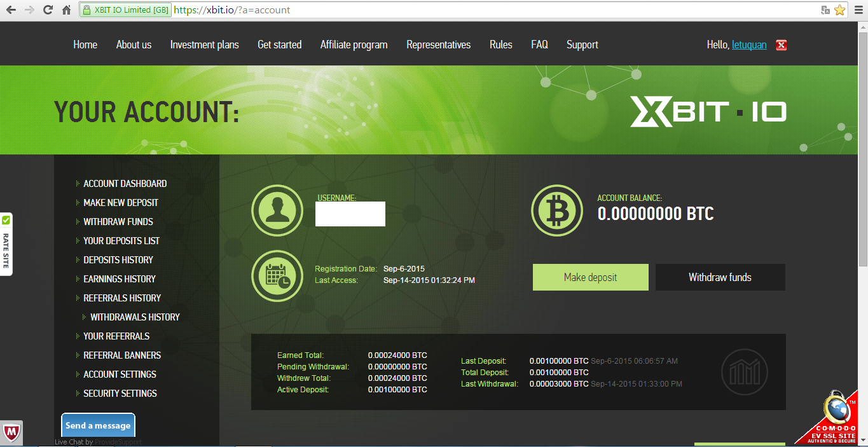Screen dimensions: 868x447
Task: Open Affiliate program page
Action: click(x=354, y=45)
